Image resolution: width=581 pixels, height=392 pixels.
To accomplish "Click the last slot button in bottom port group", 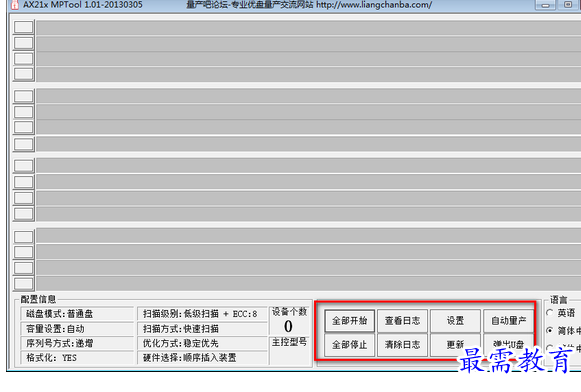I will 23,284.
